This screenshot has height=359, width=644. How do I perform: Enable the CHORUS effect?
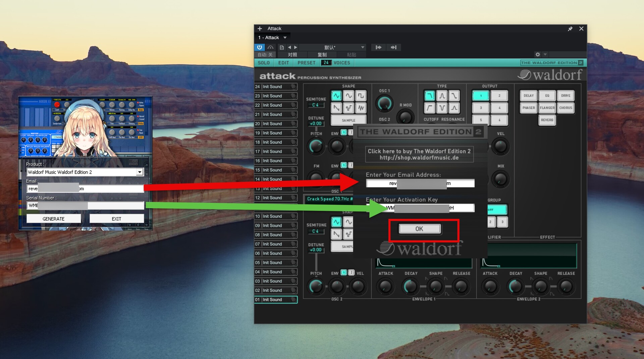566,108
